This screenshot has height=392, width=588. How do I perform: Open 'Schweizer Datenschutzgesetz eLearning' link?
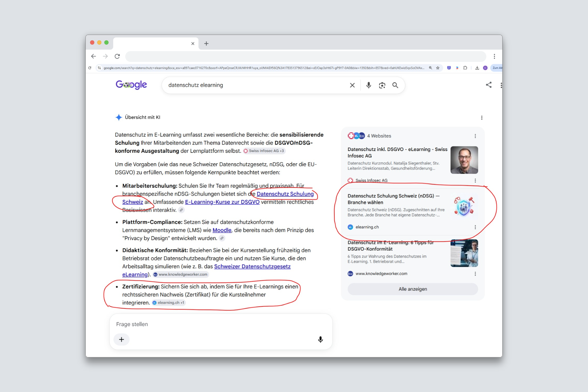tap(252, 266)
